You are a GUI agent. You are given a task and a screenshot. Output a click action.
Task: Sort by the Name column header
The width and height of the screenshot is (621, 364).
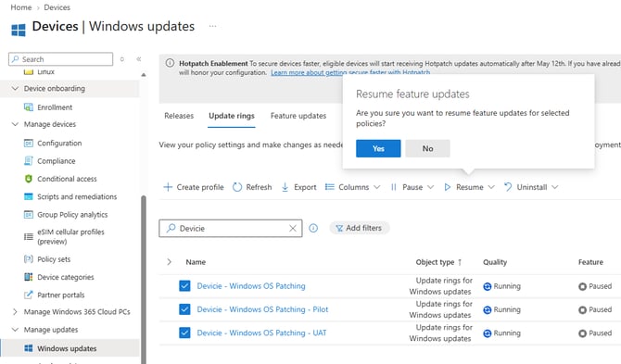pyautogui.click(x=196, y=262)
